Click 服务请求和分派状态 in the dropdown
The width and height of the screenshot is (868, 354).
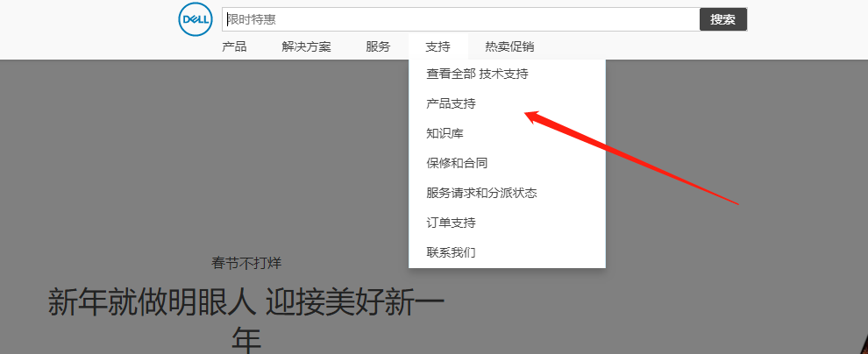pos(481,193)
